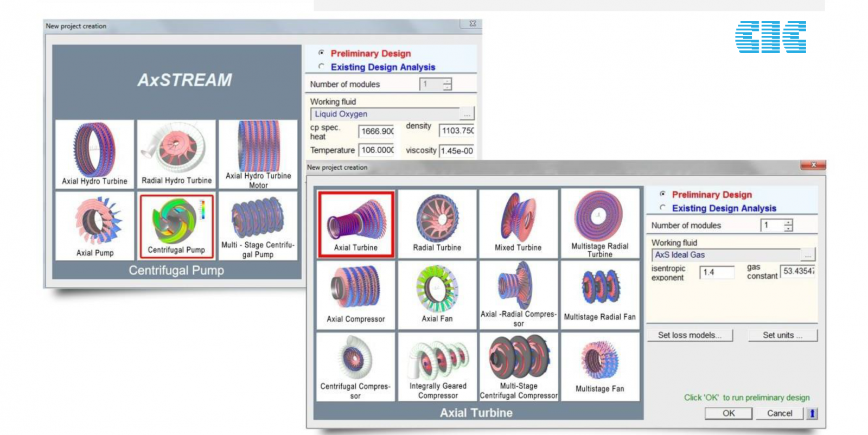Pick the Axial Fan icon
Image resolution: width=868 pixels, height=435 pixels.
pyautogui.click(x=437, y=295)
